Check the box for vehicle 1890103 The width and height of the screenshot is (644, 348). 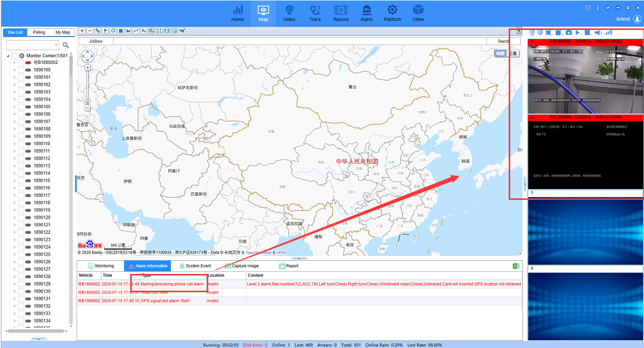pos(21,92)
